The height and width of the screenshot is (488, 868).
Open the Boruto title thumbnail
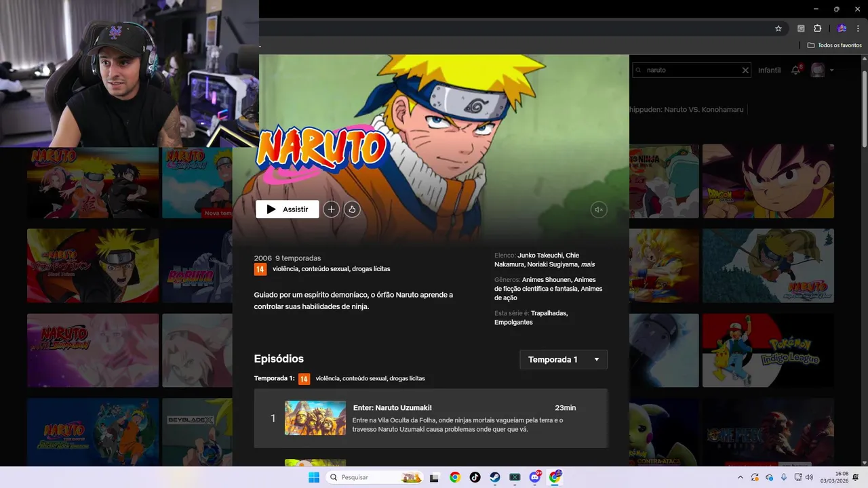[x=197, y=266]
